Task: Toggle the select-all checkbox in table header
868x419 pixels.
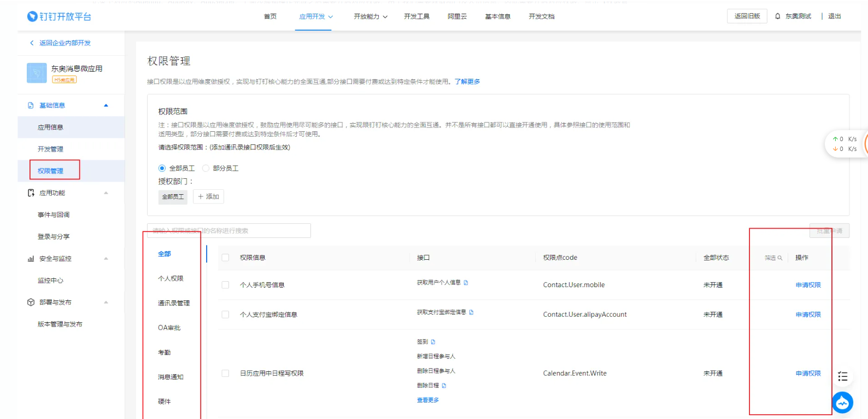Action: [225, 258]
